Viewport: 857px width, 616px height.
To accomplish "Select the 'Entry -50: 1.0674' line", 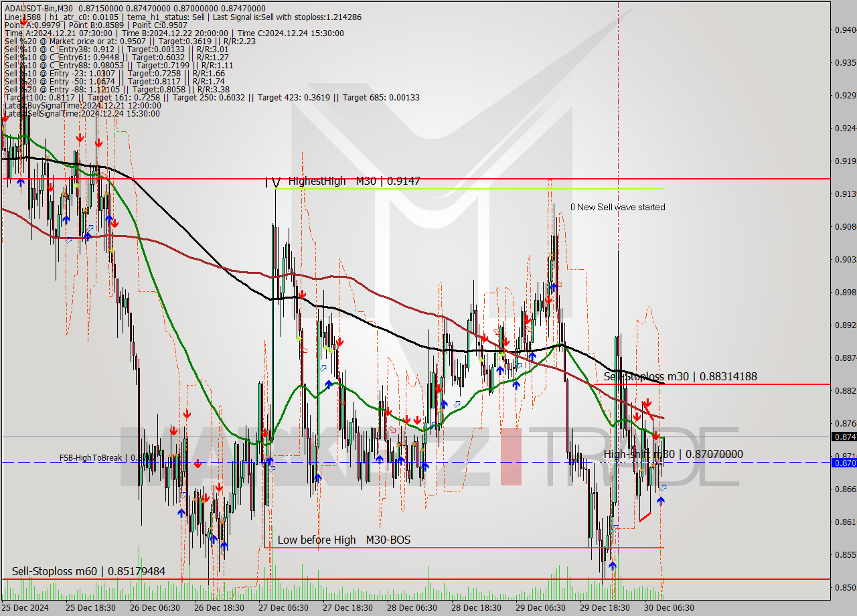I will tap(114, 81).
